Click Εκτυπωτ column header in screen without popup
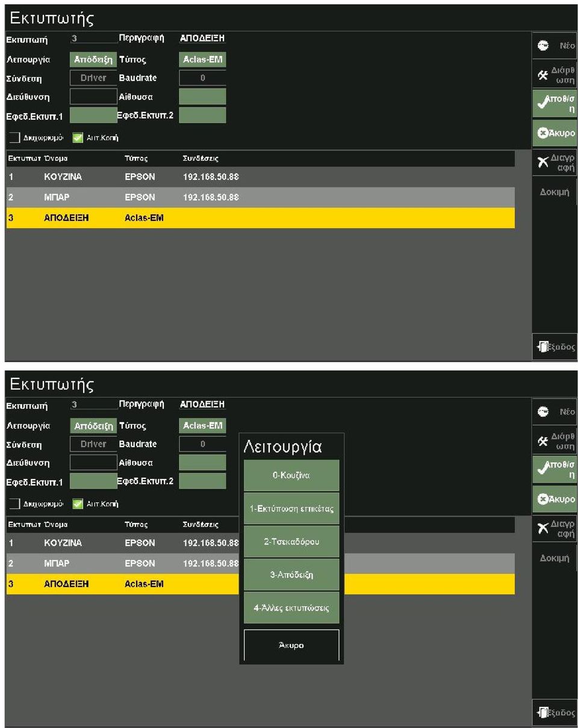Screen dimensions: 578x728 24,159
